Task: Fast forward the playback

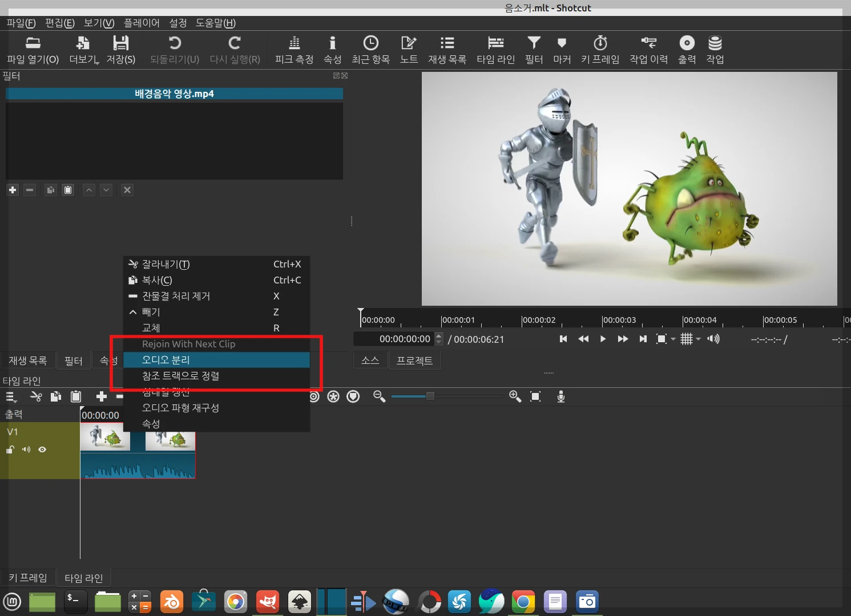Action: pos(623,339)
